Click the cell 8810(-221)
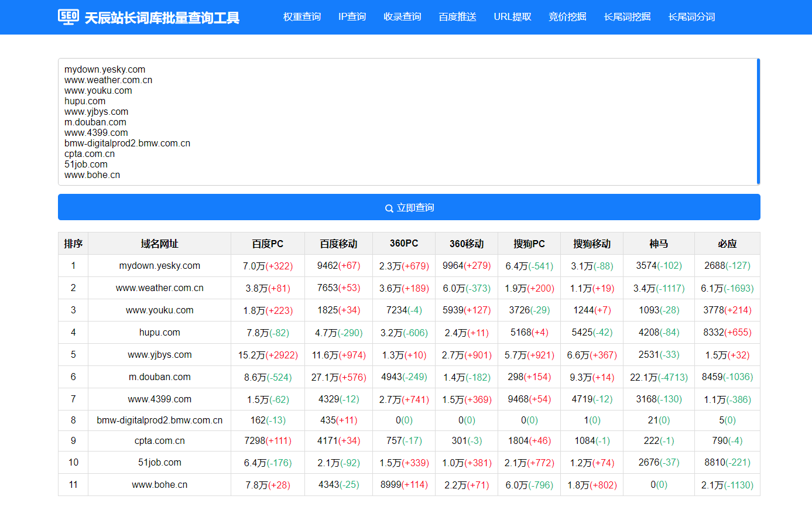 727,463
